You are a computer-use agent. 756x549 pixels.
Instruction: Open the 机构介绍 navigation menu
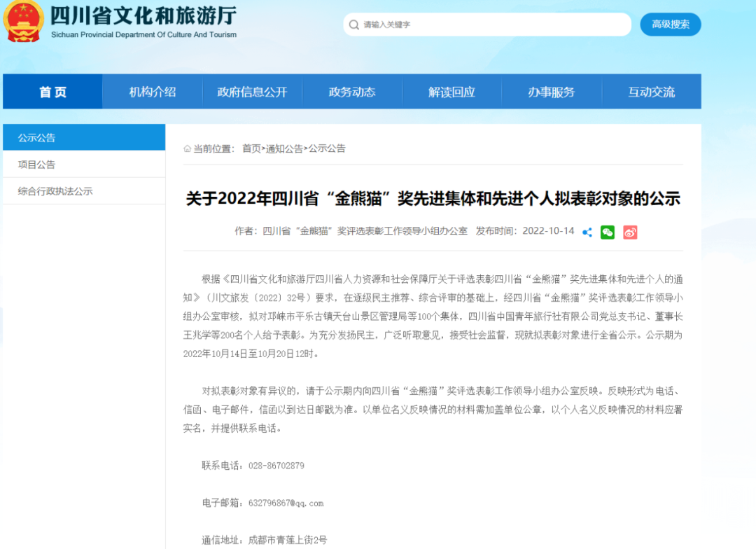[153, 92]
